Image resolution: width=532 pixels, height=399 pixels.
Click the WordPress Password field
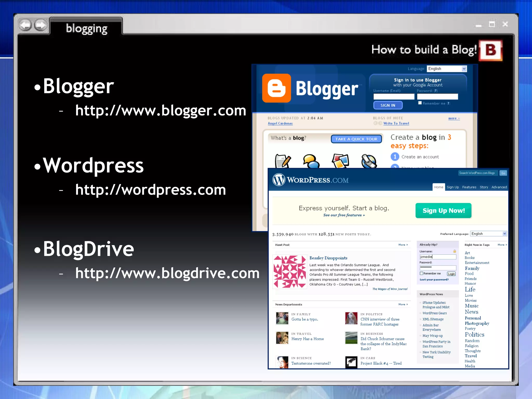point(438,268)
